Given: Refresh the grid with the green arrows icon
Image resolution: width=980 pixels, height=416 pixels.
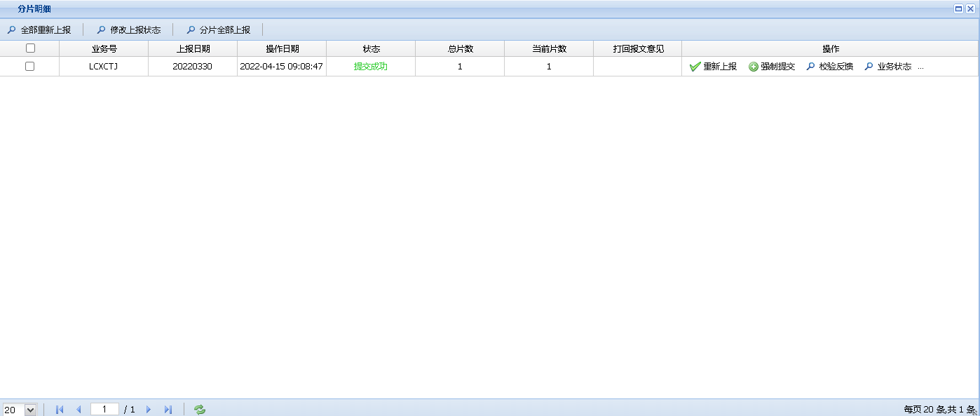Looking at the screenshot, I should coord(200,410).
